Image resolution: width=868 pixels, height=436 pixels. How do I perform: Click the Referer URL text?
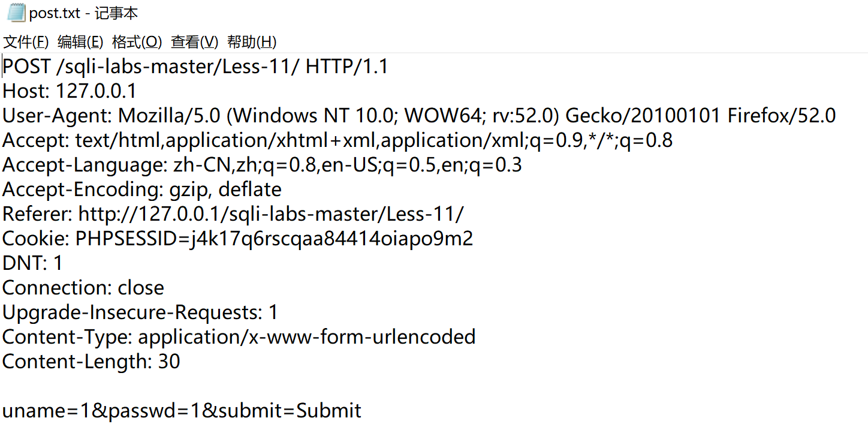point(271,214)
